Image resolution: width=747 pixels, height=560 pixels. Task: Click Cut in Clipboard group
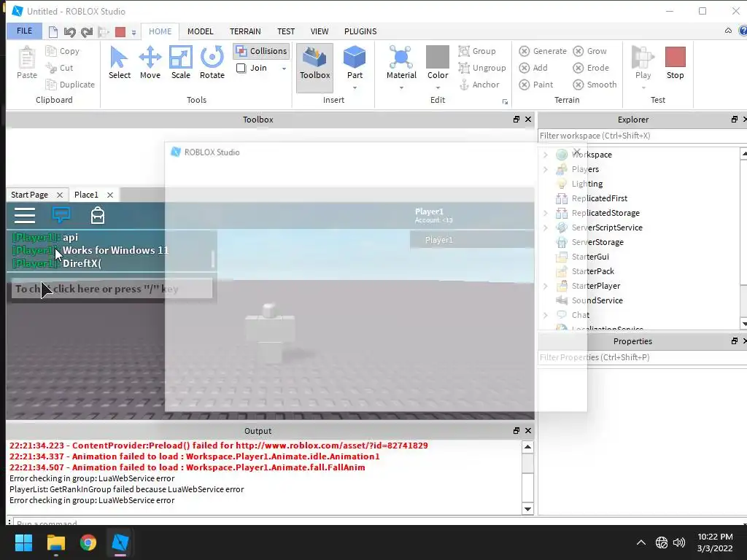(60, 68)
